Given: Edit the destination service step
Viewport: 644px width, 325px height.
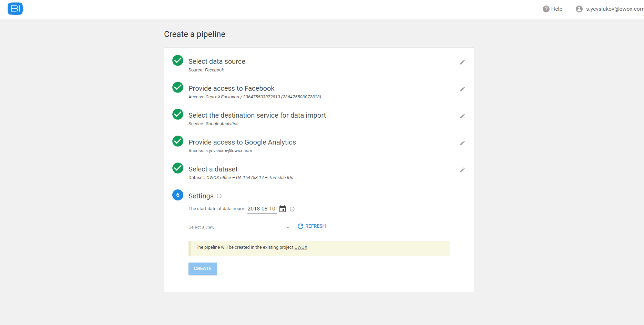Looking at the screenshot, I should (462, 116).
